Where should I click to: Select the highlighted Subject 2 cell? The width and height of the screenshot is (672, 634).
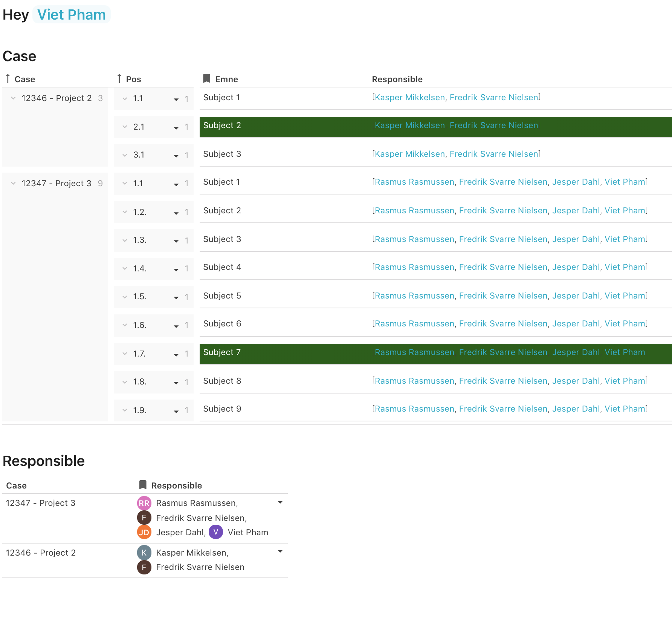coord(284,127)
